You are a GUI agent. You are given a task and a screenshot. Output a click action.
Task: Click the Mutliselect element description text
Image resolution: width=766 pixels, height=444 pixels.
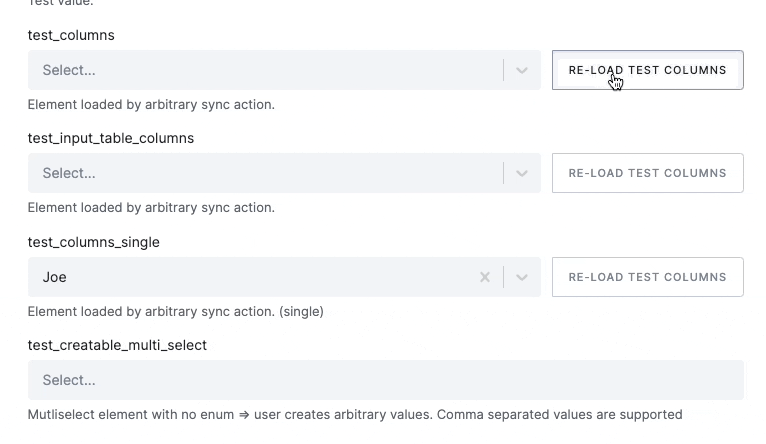355,414
